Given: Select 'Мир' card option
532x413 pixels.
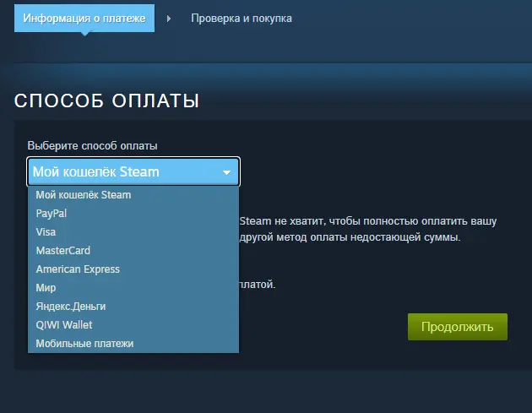Looking at the screenshot, I should (x=133, y=288).
